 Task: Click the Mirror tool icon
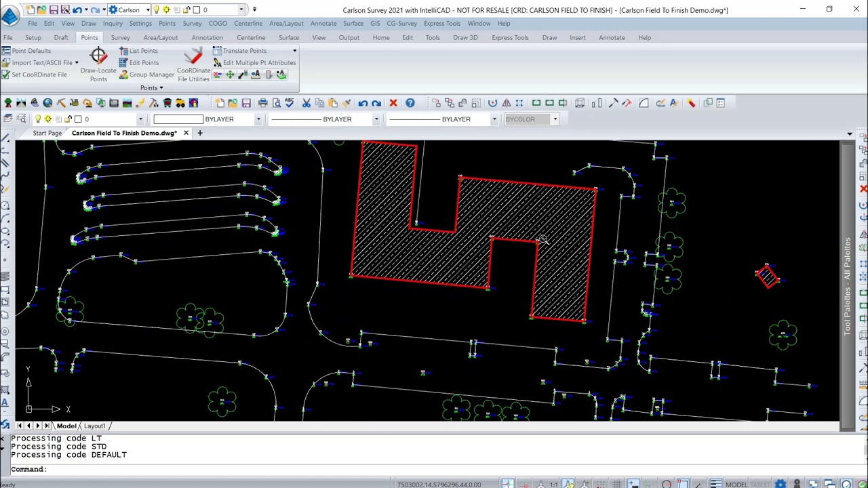point(506,103)
